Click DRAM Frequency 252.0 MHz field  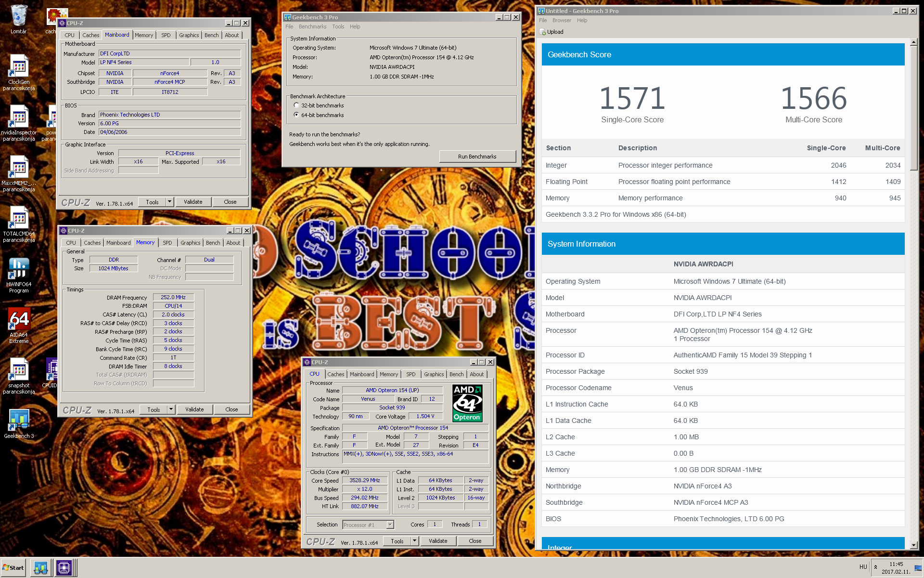173,297
